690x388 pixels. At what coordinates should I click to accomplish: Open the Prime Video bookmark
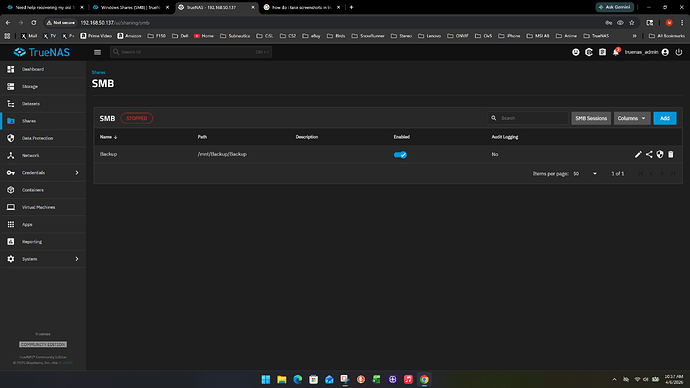96,36
